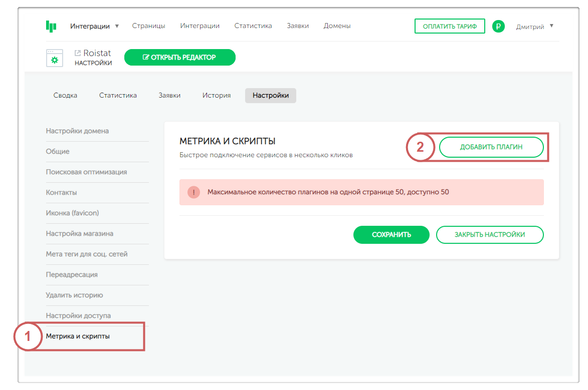This screenshot has width=588, height=390.
Task: Switch to the История tab
Action: click(x=217, y=96)
